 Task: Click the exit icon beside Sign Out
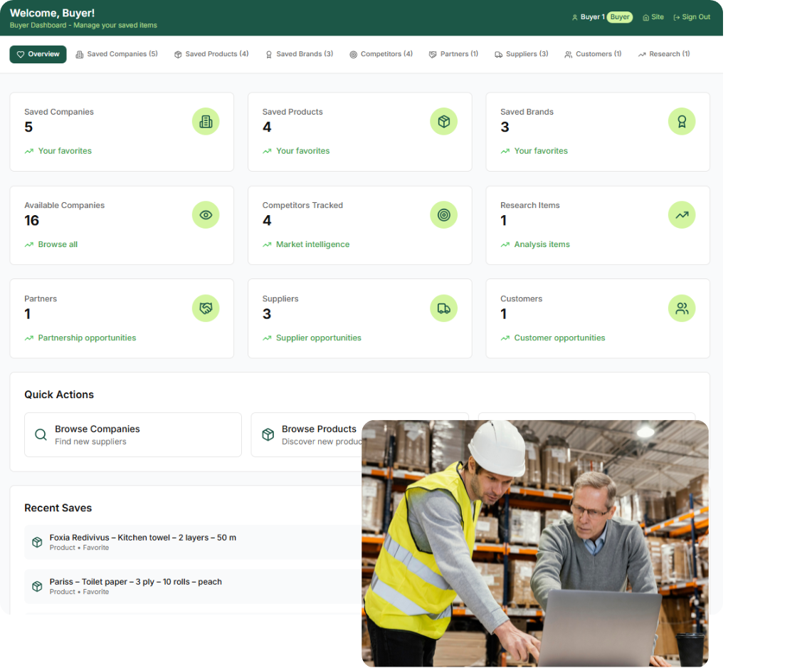pos(676,18)
